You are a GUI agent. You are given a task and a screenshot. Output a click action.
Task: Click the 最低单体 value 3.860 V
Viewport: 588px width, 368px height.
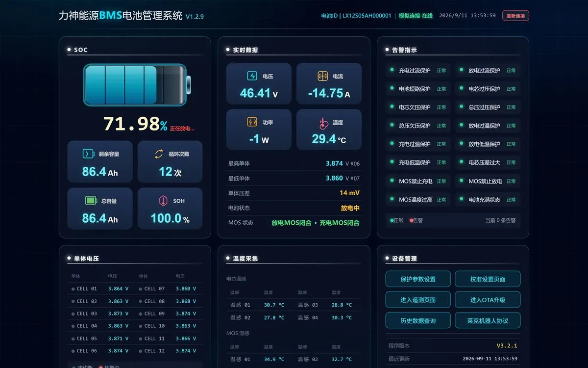[x=343, y=178]
